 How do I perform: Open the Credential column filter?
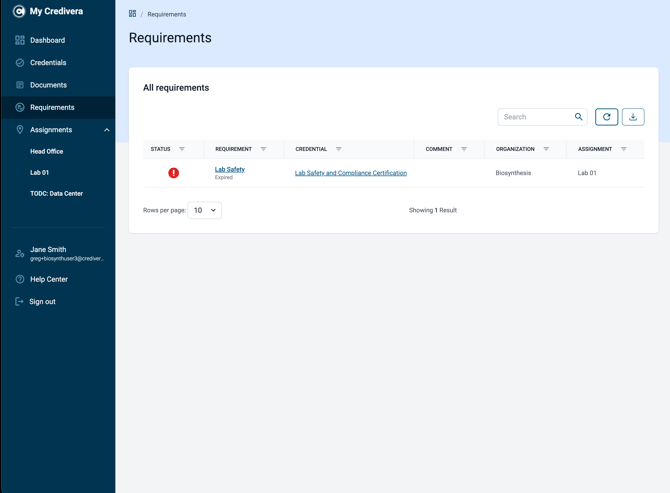pyautogui.click(x=338, y=149)
